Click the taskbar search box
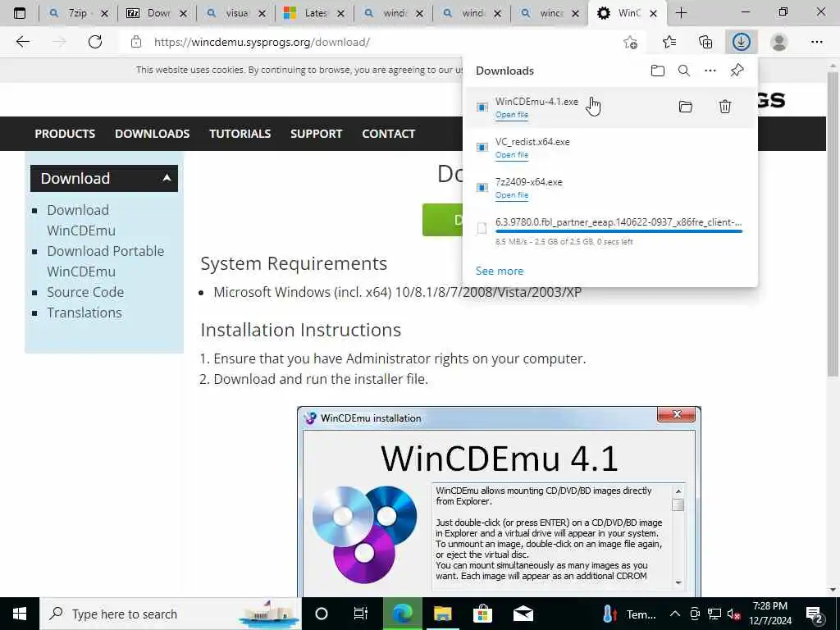The width and height of the screenshot is (840, 630). [x=171, y=614]
